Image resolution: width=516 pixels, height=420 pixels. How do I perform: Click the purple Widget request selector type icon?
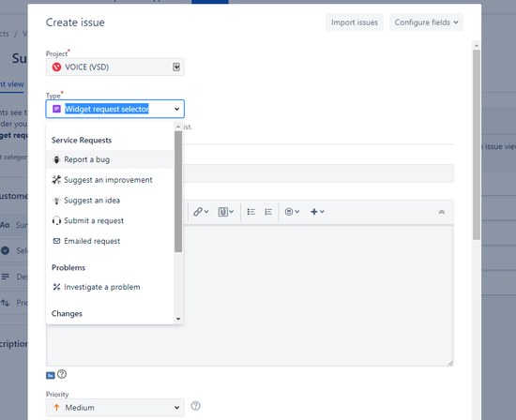56,109
